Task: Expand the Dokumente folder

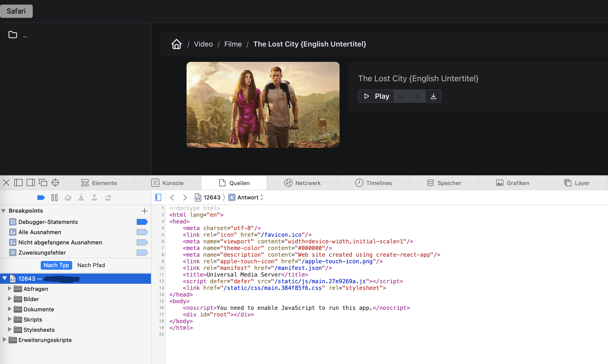Action: click(10, 309)
